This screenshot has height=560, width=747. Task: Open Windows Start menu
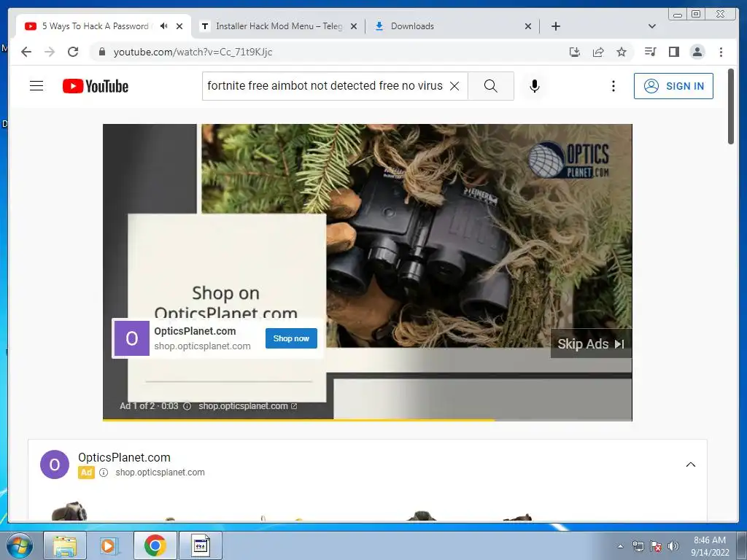tap(20, 545)
